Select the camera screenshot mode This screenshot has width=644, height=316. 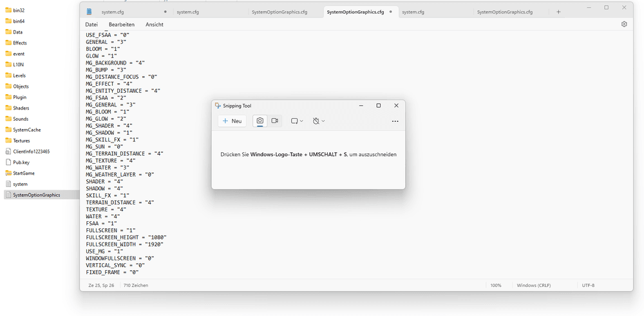pos(260,121)
